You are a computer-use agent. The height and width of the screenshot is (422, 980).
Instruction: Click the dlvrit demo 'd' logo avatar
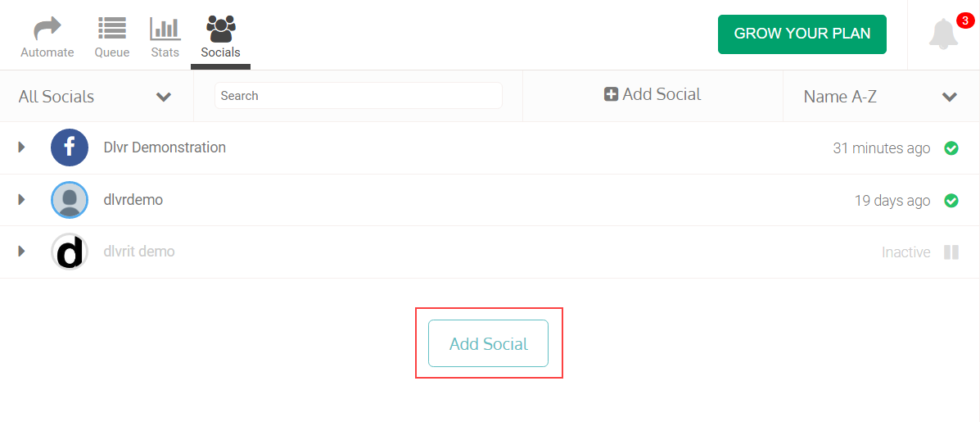[70, 252]
